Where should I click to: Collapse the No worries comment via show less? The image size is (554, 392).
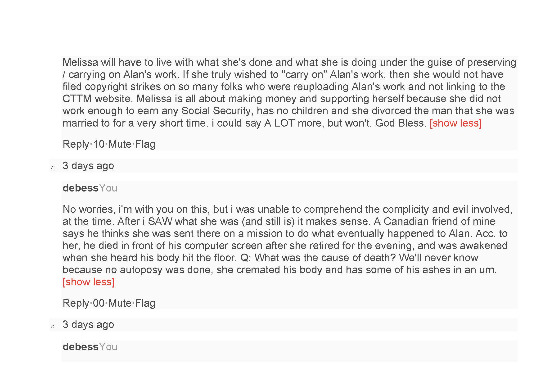click(89, 282)
